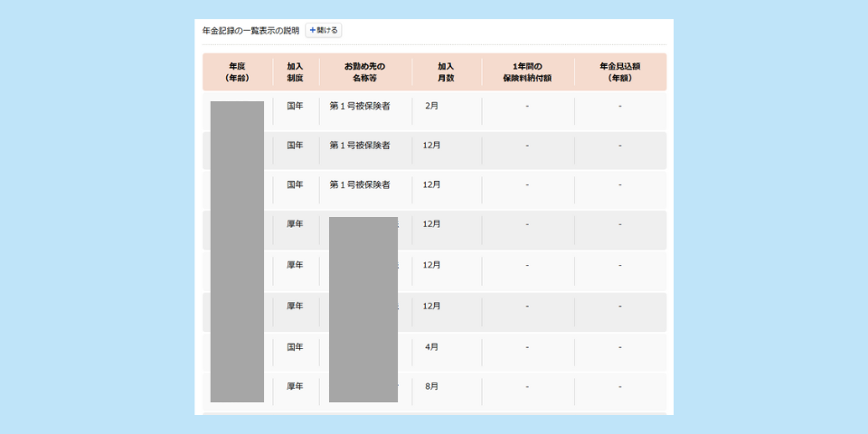Select the 加入制度 column header
The width and height of the screenshot is (868, 434).
tap(295, 72)
